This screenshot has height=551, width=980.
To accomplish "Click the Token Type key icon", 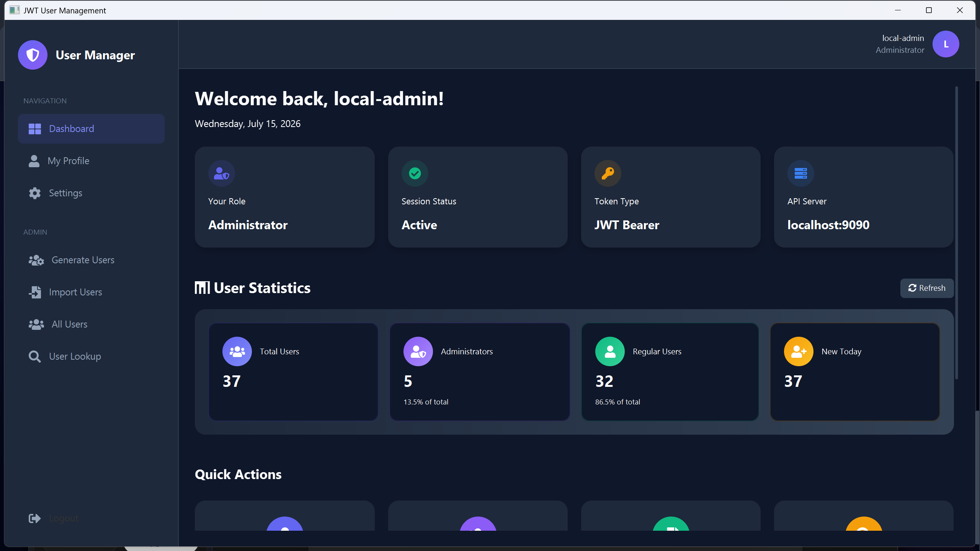I will [608, 173].
